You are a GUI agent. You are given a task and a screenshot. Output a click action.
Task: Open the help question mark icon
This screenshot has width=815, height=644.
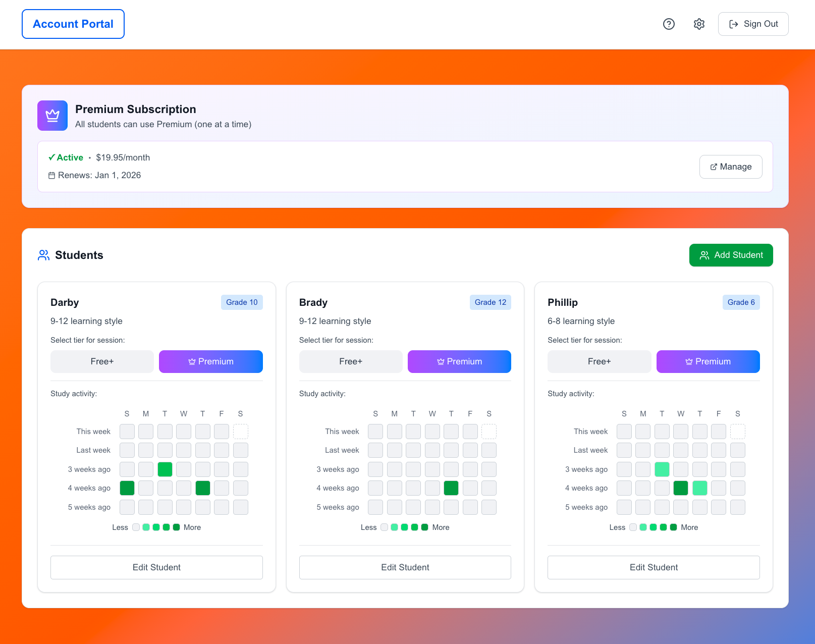pos(669,24)
